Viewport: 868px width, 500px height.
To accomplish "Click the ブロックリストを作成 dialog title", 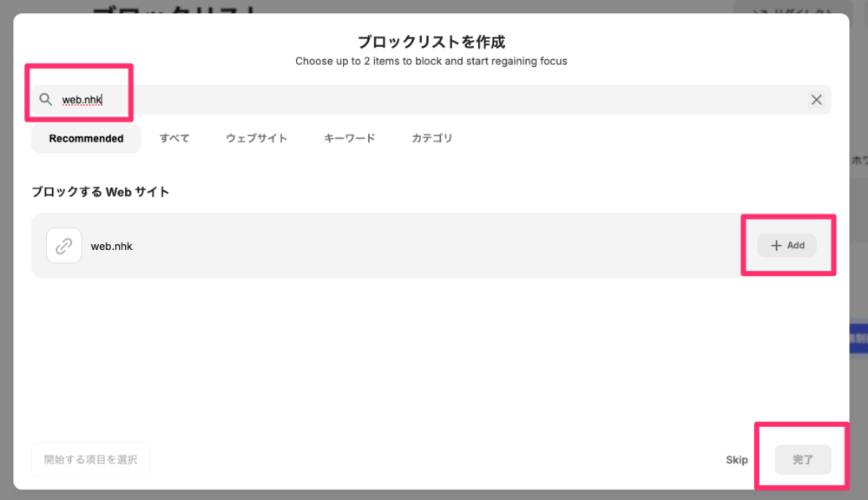I will click(x=431, y=42).
